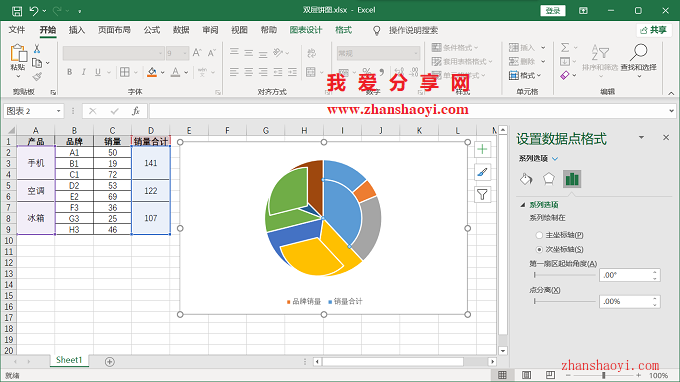This screenshot has height=382, width=680.
Task: Select Secondary Axis radio button
Action: pos(539,249)
